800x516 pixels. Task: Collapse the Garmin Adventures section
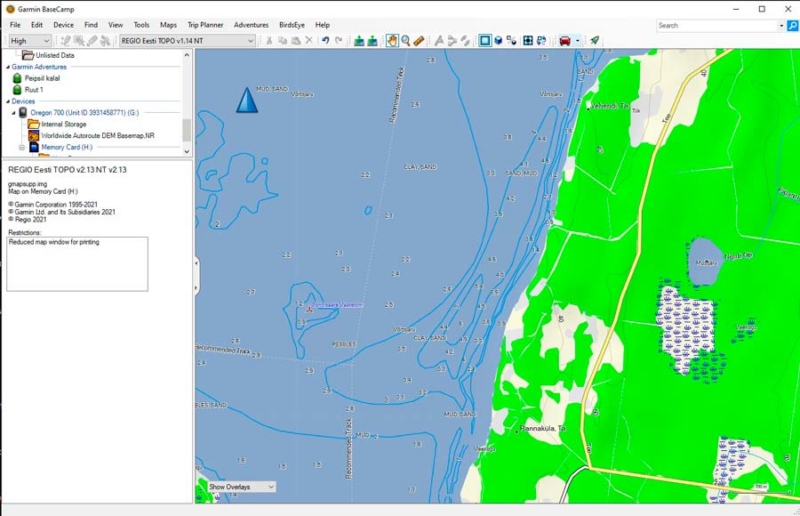[8, 67]
